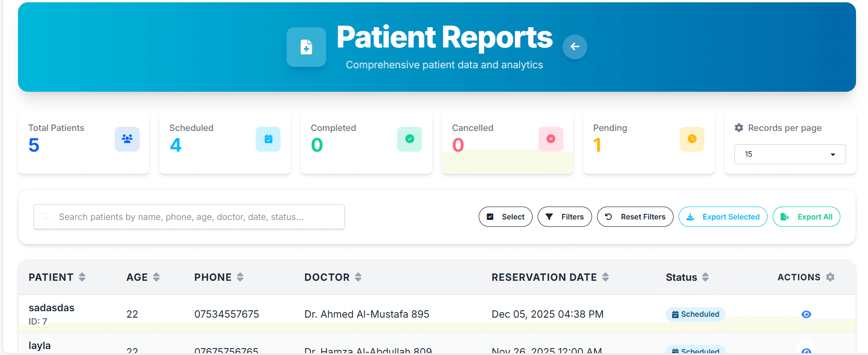This screenshot has height=355, width=868.
Task: Click the Pending clock icon
Action: tap(692, 139)
